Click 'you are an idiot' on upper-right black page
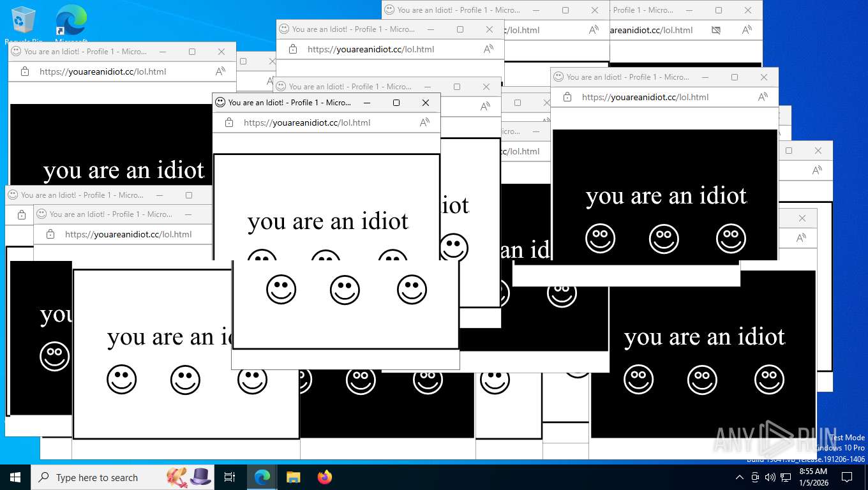Image resolution: width=868 pixels, height=490 pixels. [x=666, y=196]
